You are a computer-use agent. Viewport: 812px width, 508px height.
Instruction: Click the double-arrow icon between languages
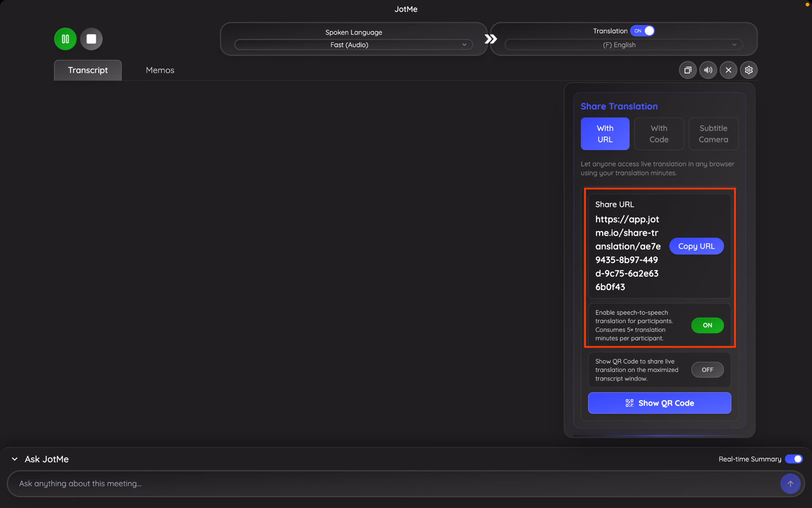pos(490,39)
